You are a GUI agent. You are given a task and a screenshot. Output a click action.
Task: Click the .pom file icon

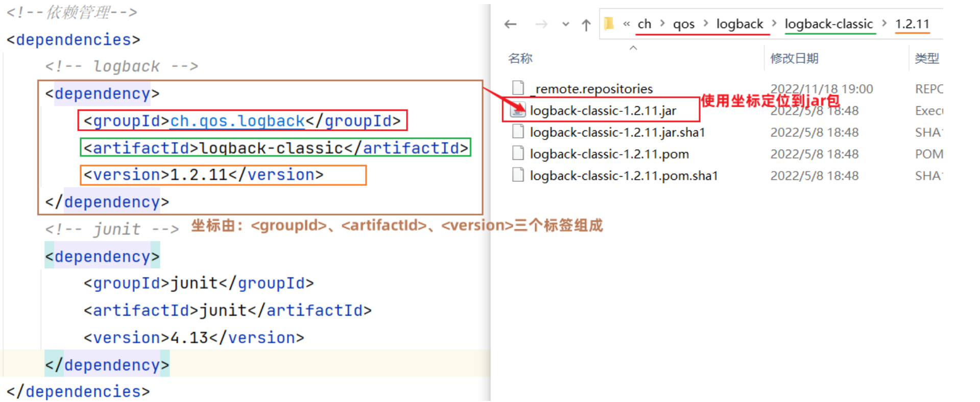coord(518,153)
